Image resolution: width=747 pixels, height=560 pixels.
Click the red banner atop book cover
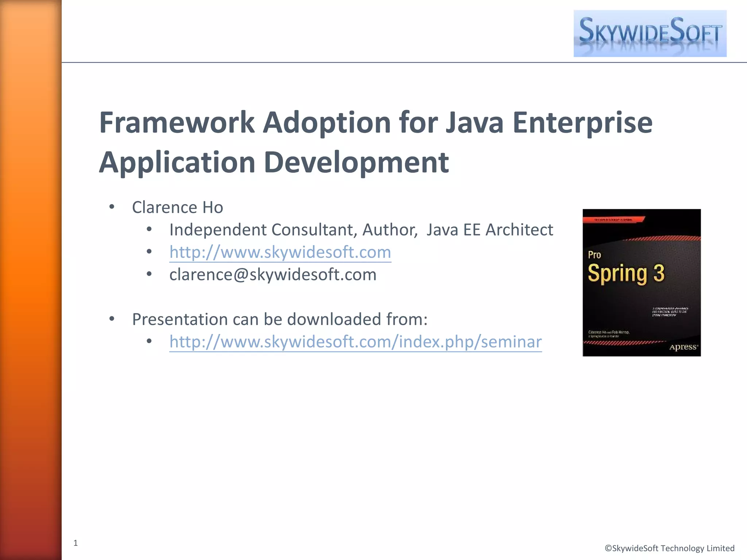[614, 219]
